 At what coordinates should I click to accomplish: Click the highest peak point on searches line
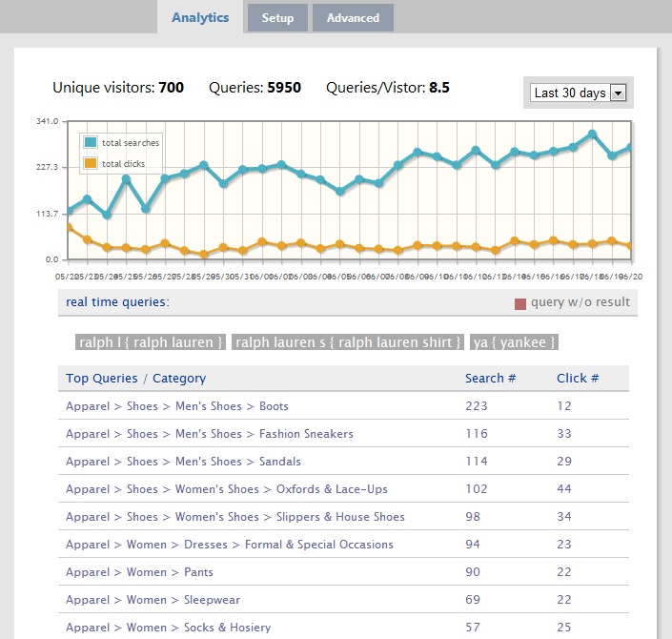592,134
